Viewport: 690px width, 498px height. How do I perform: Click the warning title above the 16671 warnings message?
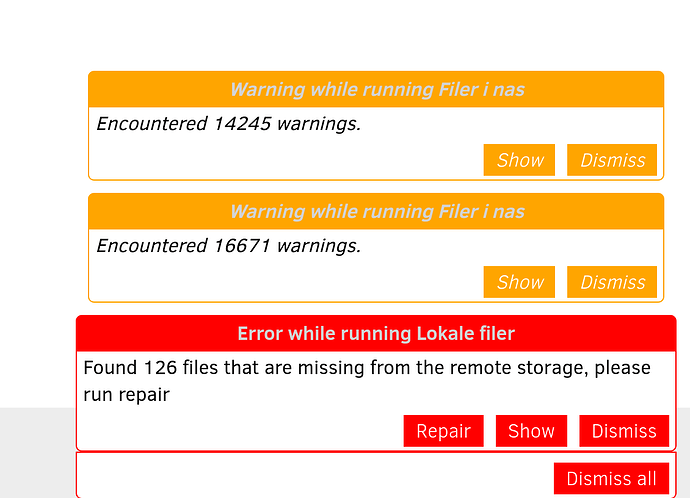(376, 211)
